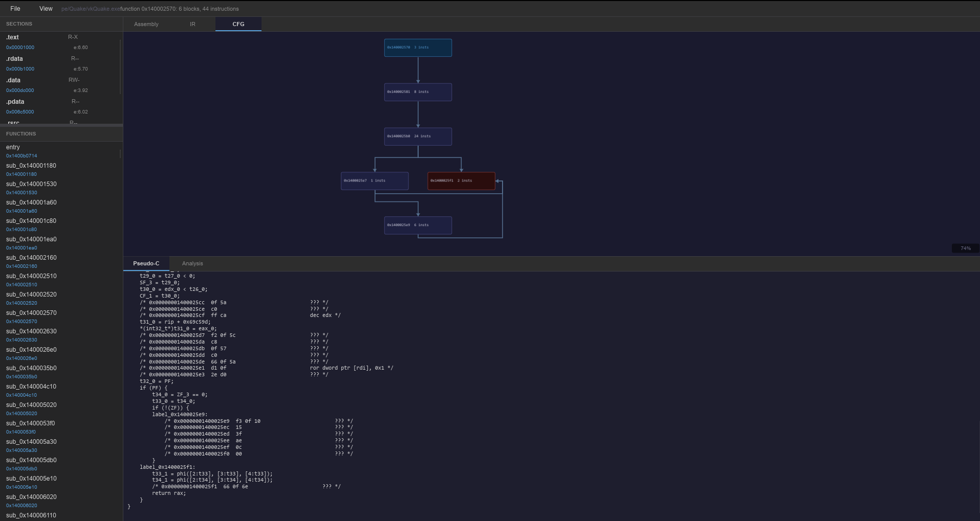
Task: Click the .text address 0x00001000
Action: click(20, 48)
